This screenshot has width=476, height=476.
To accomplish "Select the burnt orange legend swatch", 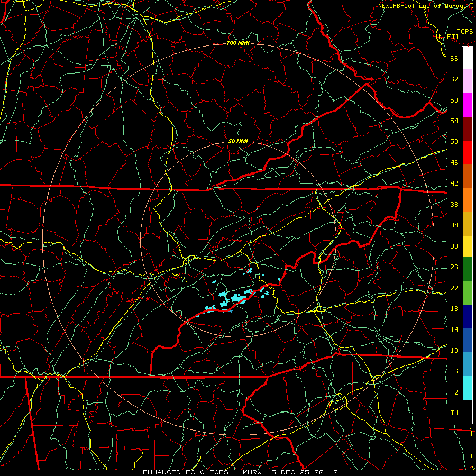I will (467, 176).
